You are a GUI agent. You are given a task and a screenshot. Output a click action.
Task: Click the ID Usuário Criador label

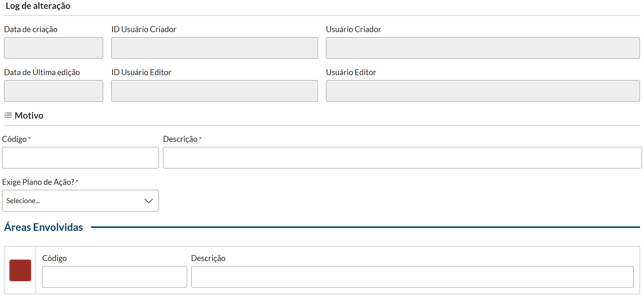(x=144, y=29)
